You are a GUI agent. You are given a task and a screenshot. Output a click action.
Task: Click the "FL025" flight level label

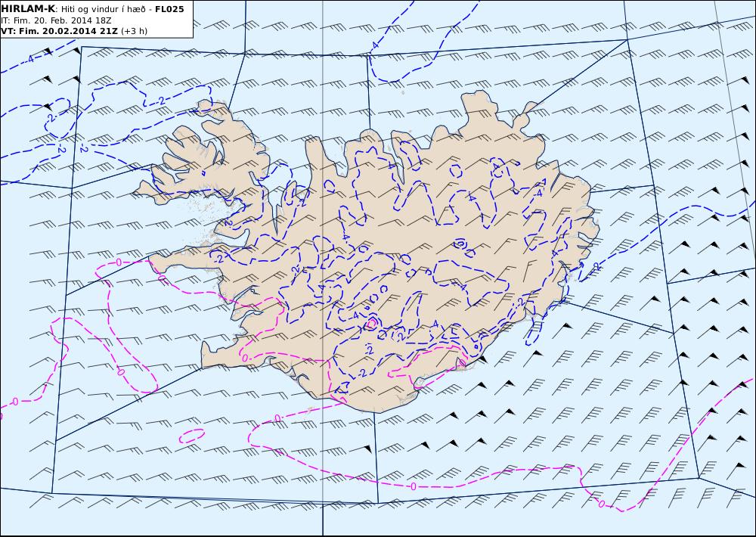(x=169, y=9)
